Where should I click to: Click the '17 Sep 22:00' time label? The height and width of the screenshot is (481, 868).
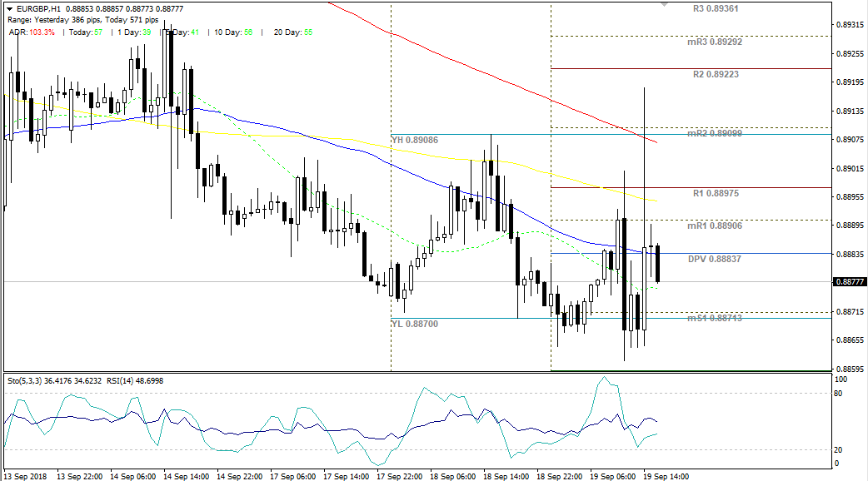pos(399,476)
